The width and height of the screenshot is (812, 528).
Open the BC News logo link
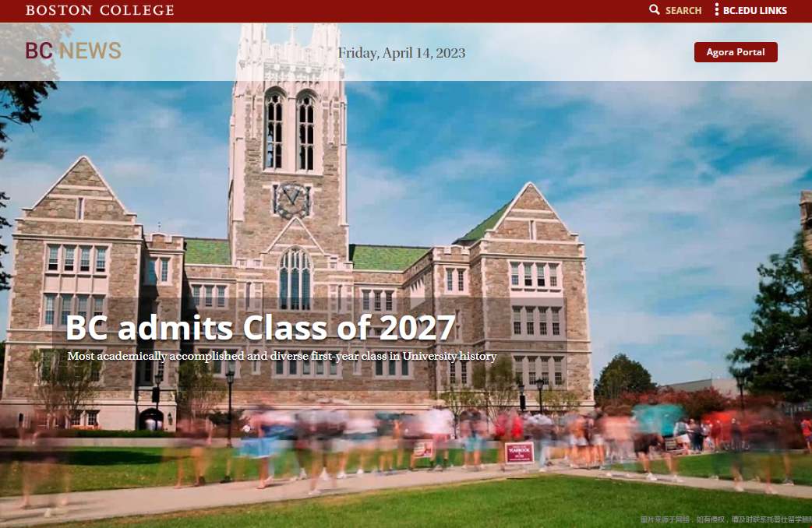point(72,51)
